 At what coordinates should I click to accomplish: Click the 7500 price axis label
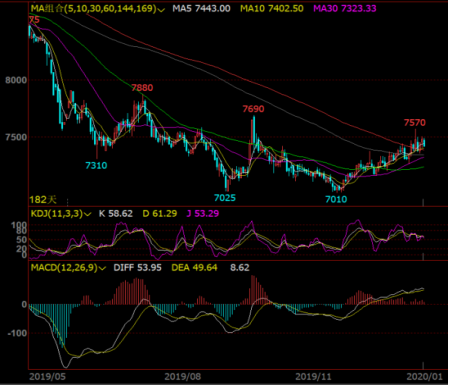pyautogui.click(x=16, y=137)
